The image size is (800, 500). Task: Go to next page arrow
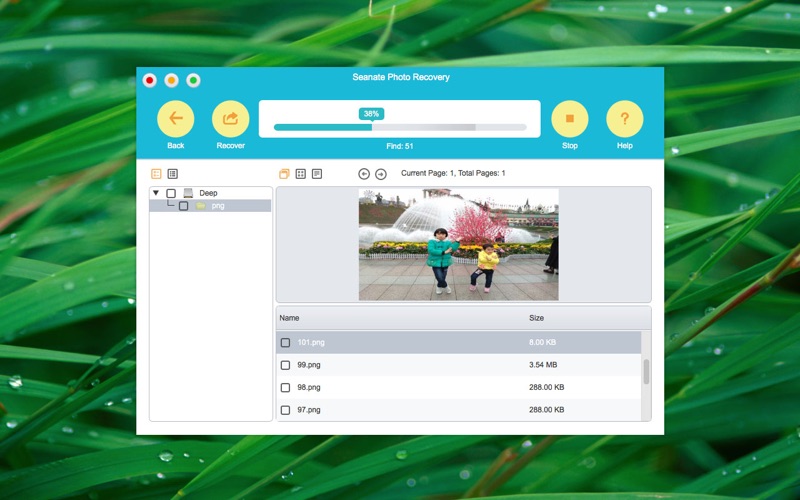coord(381,174)
